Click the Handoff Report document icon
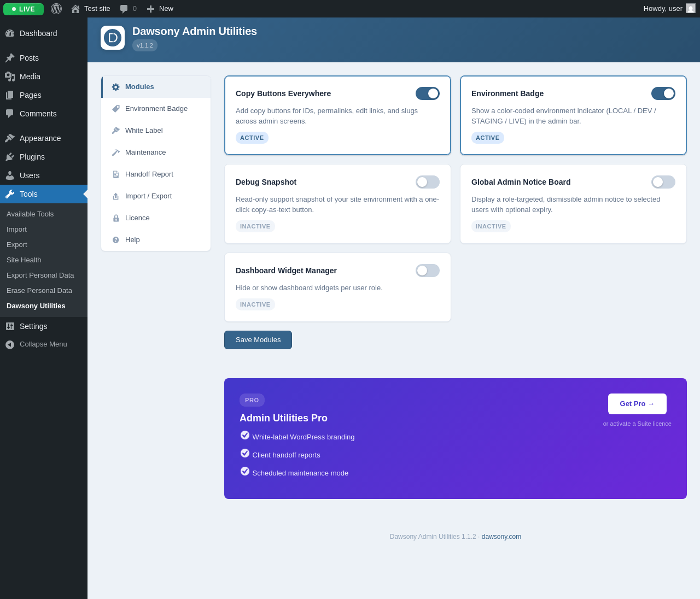700x599 pixels. click(116, 174)
